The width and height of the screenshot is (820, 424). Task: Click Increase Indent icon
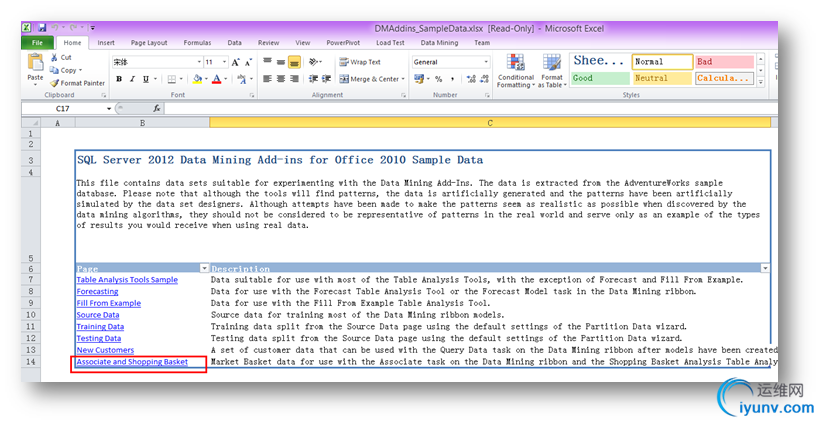coord(326,79)
